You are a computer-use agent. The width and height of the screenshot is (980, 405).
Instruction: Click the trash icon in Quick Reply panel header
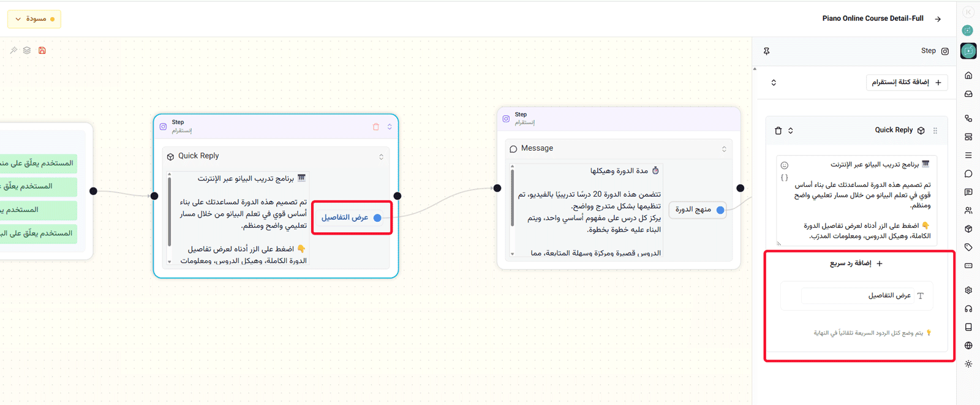[x=778, y=131]
